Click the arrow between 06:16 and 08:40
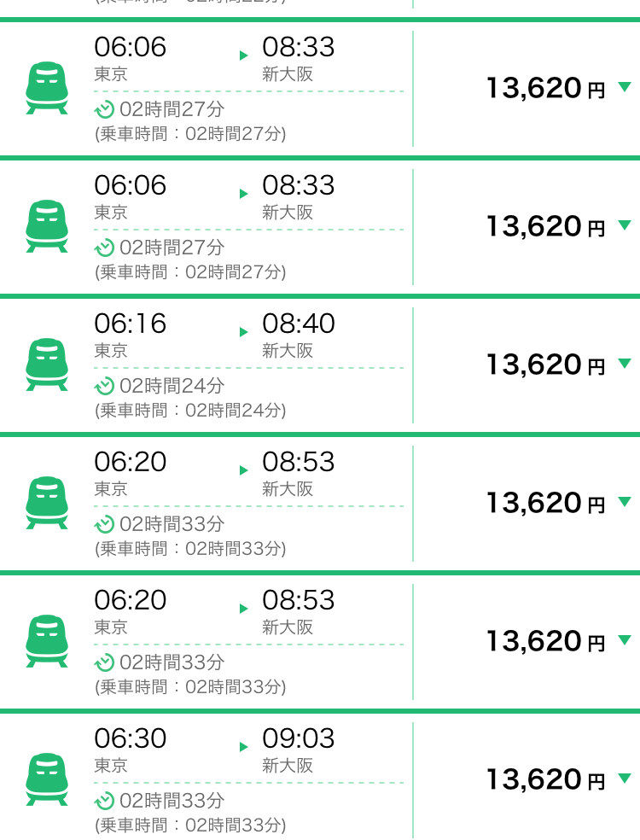The image size is (640, 840). [244, 331]
